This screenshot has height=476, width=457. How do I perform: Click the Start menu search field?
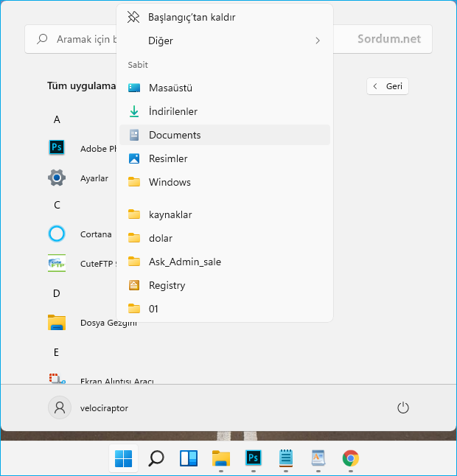point(228,39)
